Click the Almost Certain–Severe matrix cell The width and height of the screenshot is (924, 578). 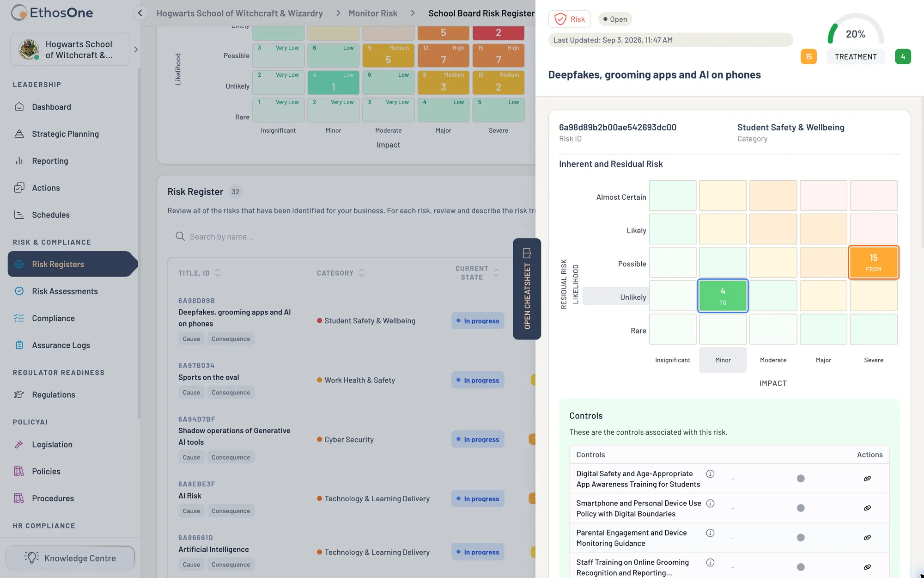873,196
